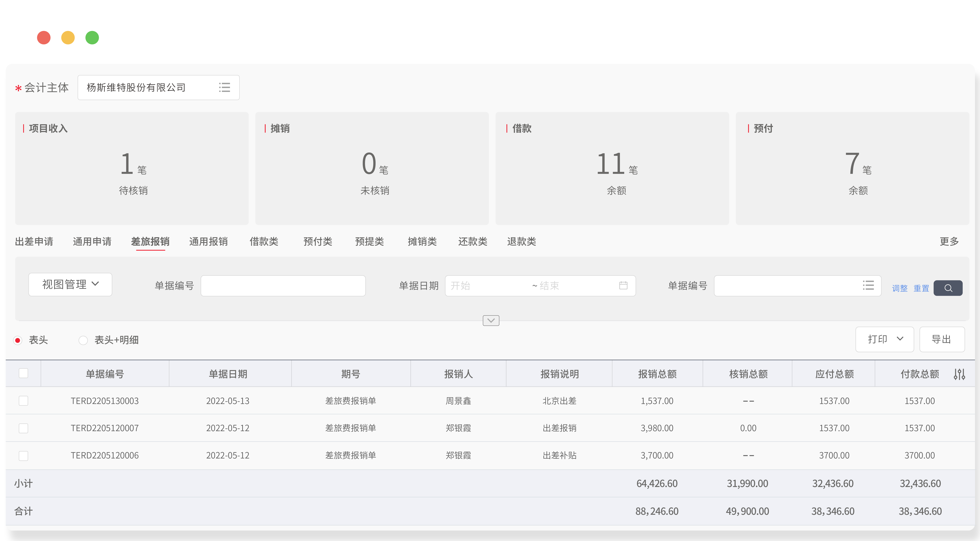The width and height of the screenshot is (980, 541).
Task: Open the 通用报销 tab
Action: 208,241
